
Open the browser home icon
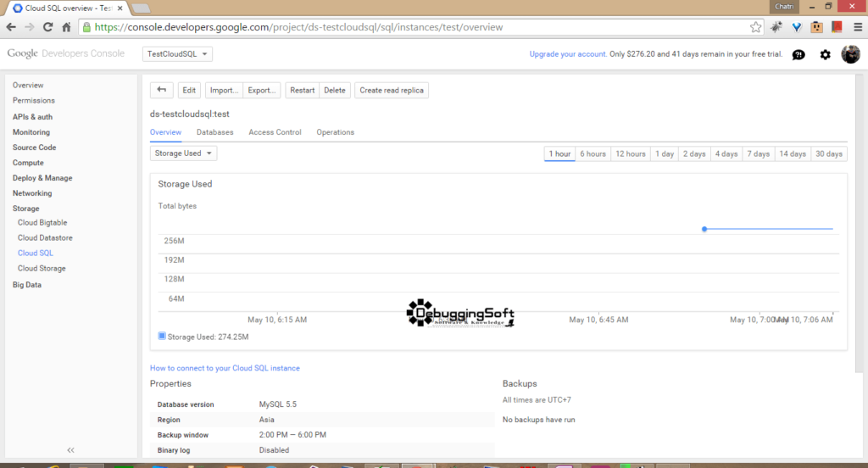(x=66, y=27)
